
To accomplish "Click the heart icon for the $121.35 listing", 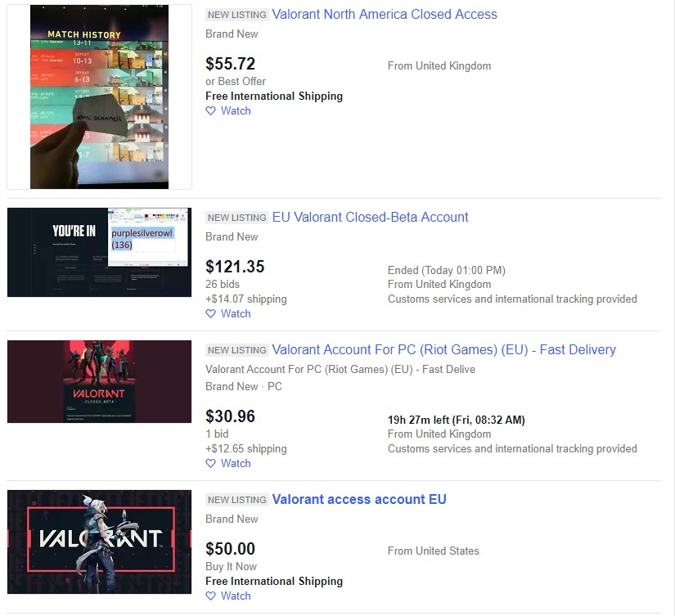I will 210,314.
